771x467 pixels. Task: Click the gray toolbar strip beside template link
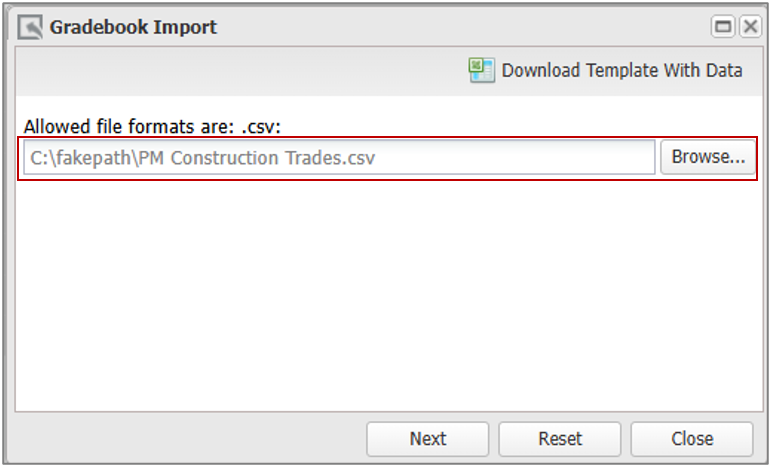click(x=241, y=71)
